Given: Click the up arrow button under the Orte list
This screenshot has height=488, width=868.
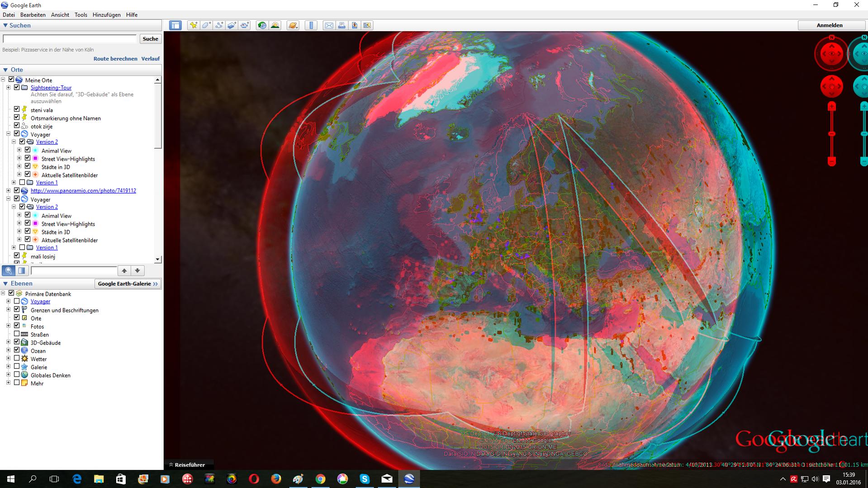Looking at the screenshot, I should (x=124, y=270).
